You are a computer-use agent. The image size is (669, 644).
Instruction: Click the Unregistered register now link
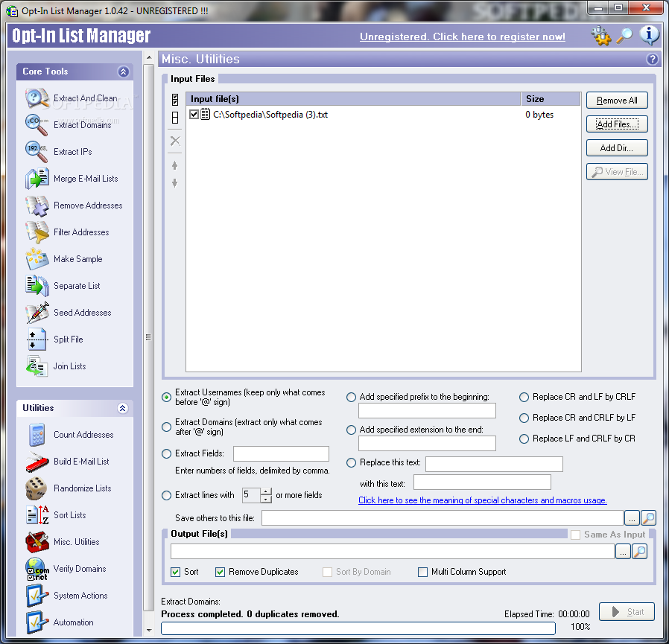(463, 36)
